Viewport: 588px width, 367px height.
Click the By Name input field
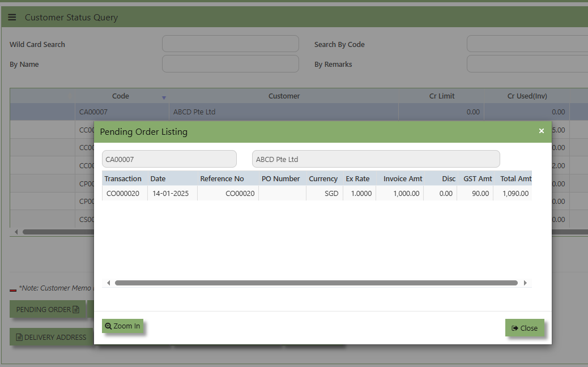click(230, 64)
